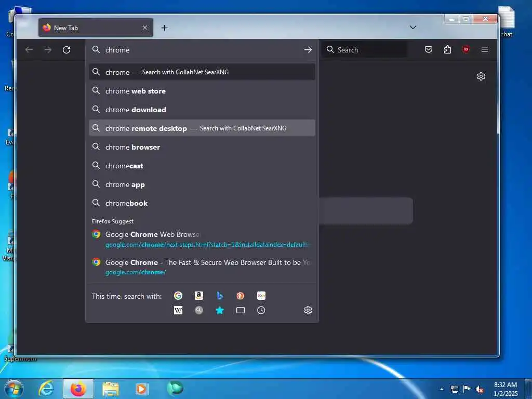This screenshot has width=532, height=399.
Task: Search History using the clock icon
Action: (261, 310)
